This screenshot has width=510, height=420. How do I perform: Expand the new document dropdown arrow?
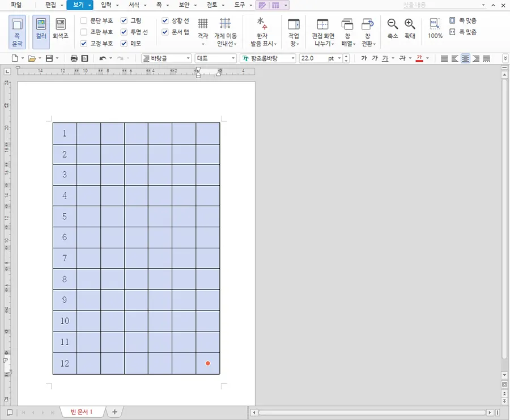pos(23,58)
